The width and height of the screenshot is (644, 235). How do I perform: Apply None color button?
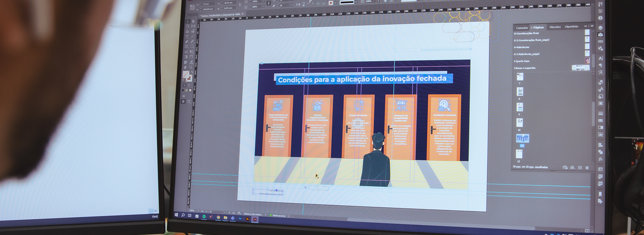pos(190,90)
